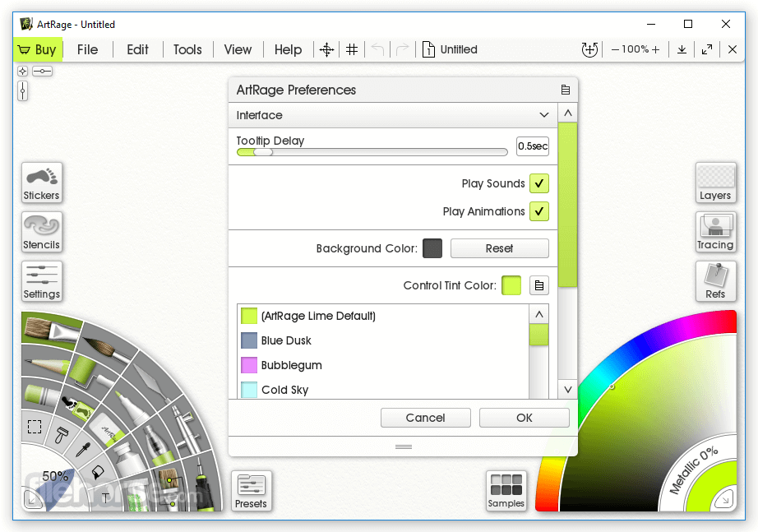Open the Help menu
Viewport: 758px width, 532px height.
tap(288, 49)
